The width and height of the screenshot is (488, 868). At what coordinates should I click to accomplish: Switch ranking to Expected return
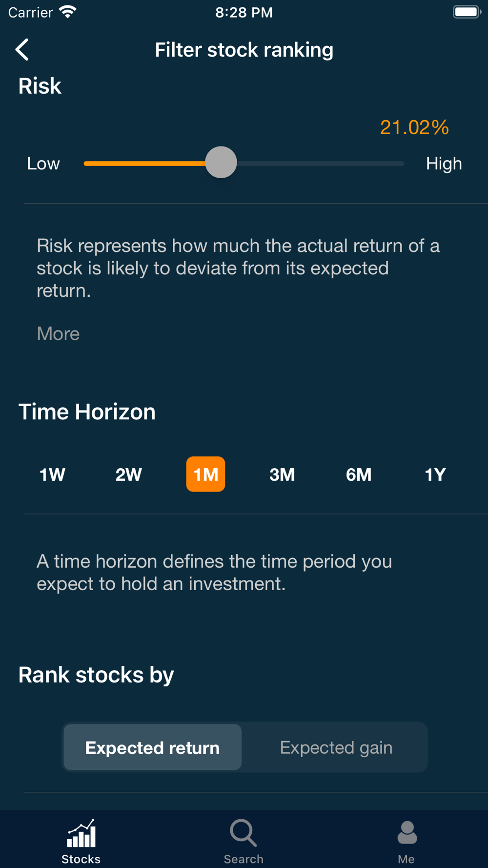152,747
